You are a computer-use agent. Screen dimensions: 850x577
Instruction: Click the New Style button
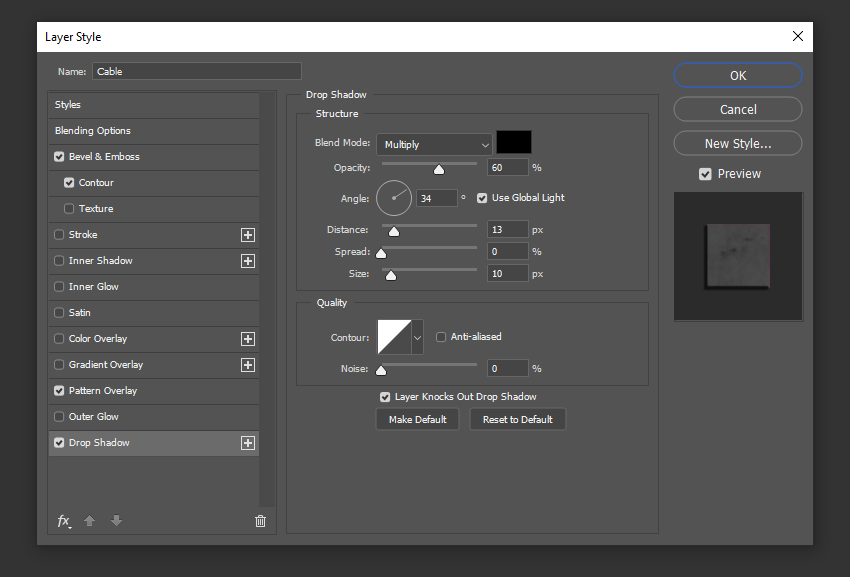pyautogui.click(x=738, y=144)
